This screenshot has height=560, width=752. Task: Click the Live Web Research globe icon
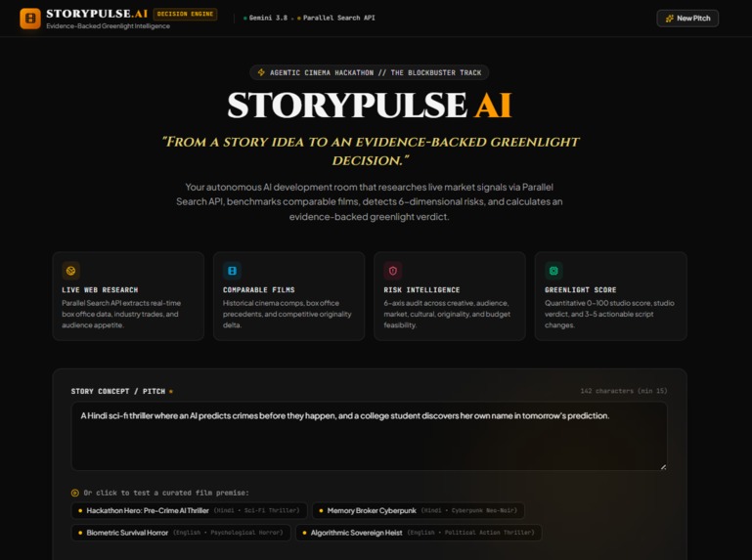71,271
